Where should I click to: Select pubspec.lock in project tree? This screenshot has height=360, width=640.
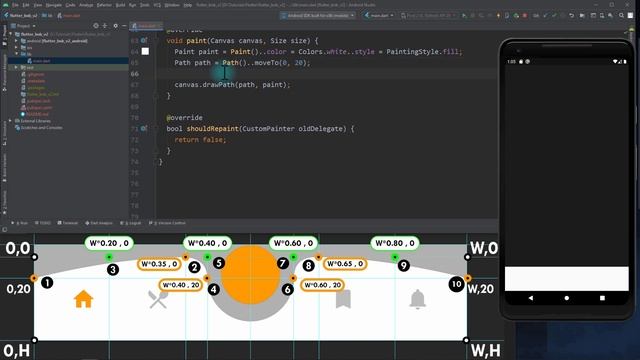click(x=36, y=101)
